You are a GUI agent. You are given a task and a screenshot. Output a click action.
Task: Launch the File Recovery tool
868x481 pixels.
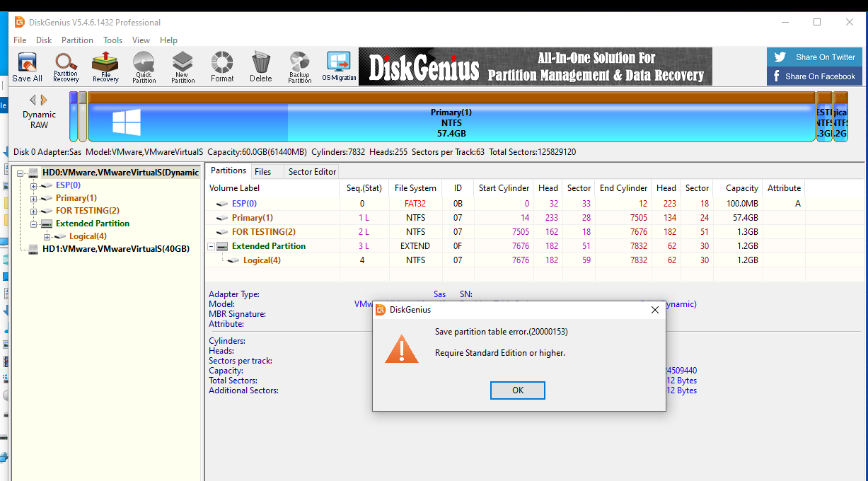[105, 67]
